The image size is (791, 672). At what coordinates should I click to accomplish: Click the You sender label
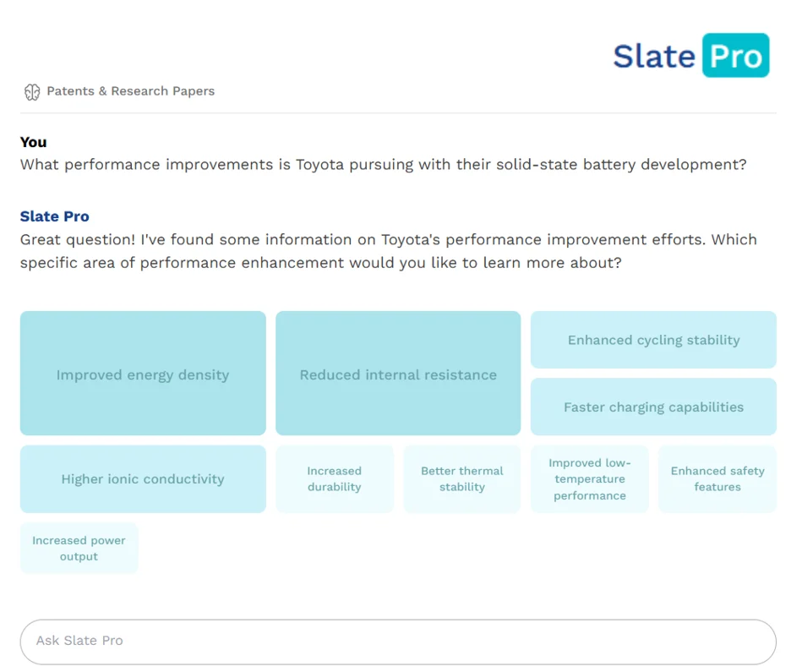[x=34, y=142]
